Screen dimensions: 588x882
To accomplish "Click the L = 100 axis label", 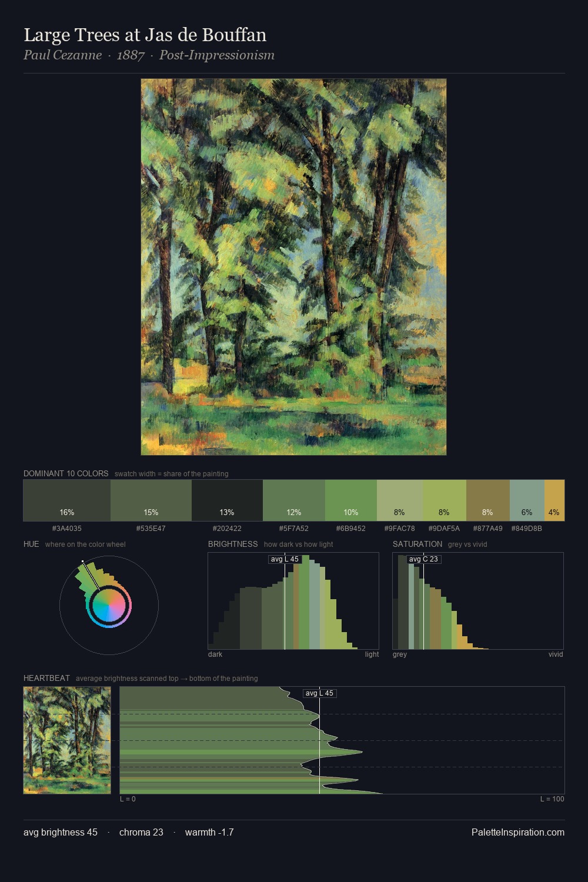I will pos(552,799).
